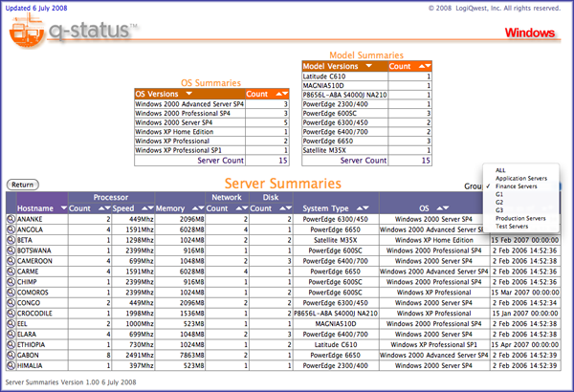The width and height of the screenshot is (574, 392).
Task: Open details magnifier for ELARA
Action: [11, 334]
